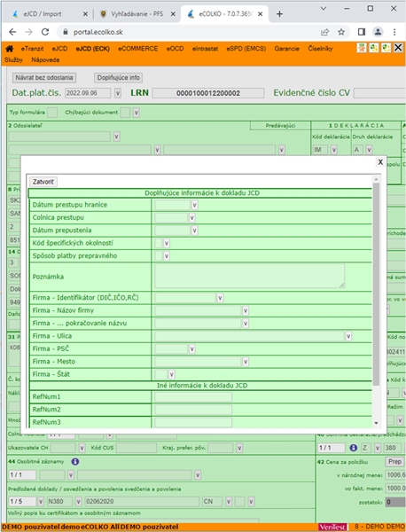Viewport: 406px width, 532px height.
Task: Open Firma - Štát dropdown
Action: pyautogui.click(x=172, y=374)
